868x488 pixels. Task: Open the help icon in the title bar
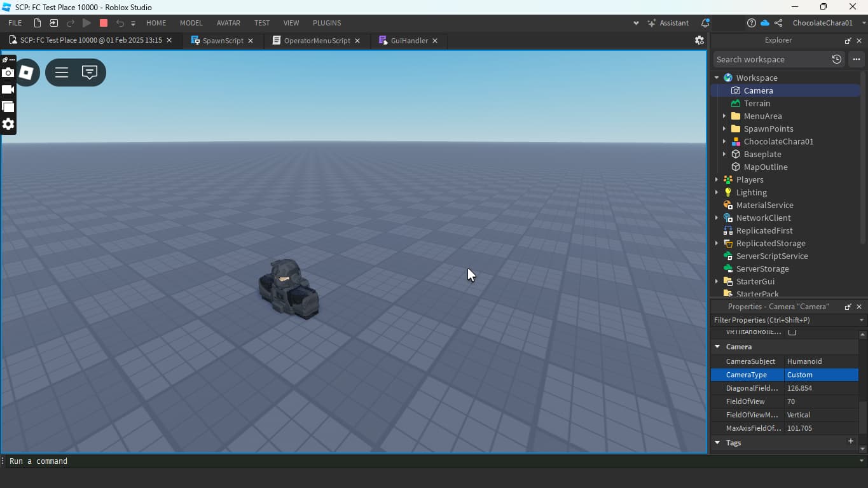(x=752, y=22)
